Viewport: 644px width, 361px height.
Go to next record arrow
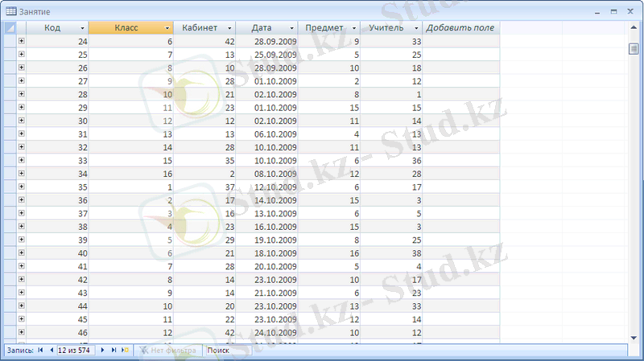tap(102, 350)
